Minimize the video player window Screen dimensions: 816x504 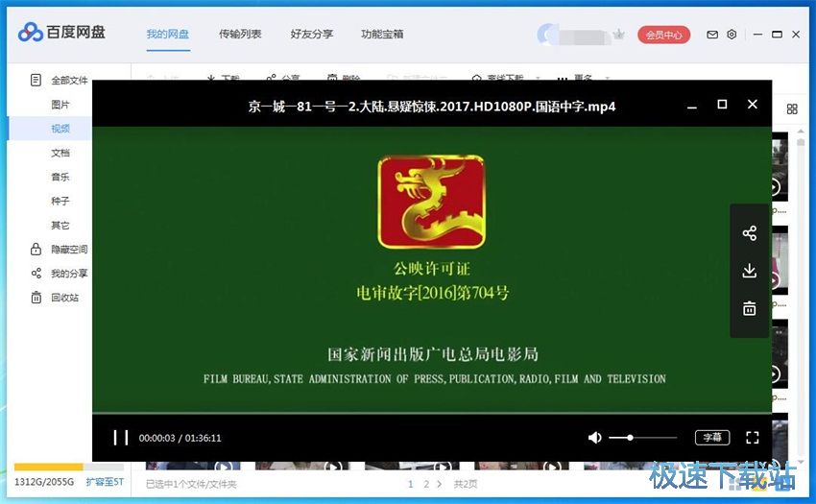(692, 108)
